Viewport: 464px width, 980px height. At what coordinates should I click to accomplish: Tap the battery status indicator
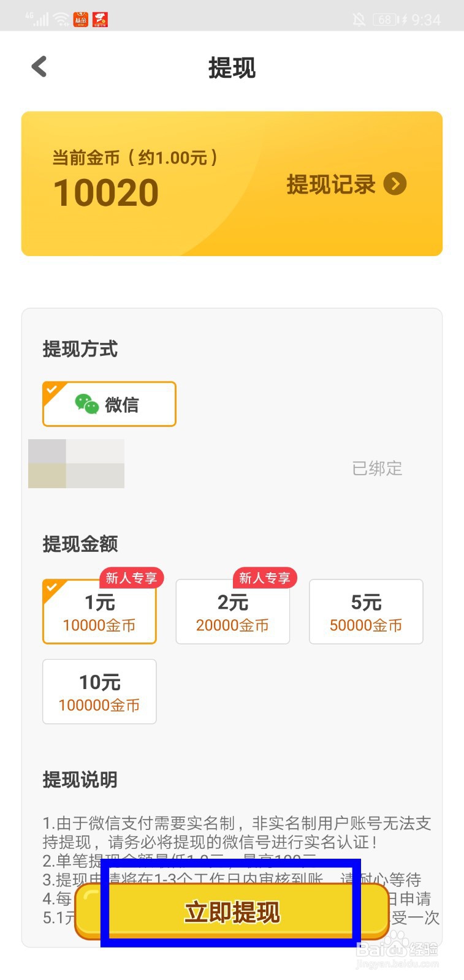(x=385, y=20)
